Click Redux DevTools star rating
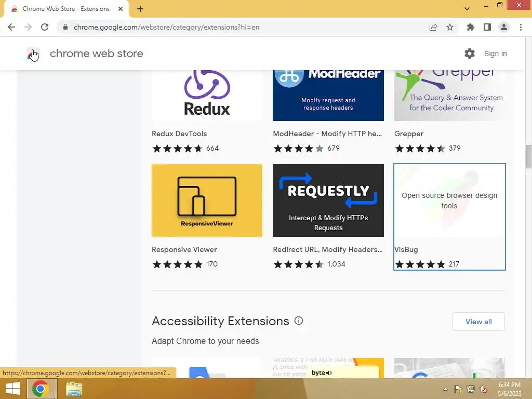532x399 pixels. tap(178, 148)
